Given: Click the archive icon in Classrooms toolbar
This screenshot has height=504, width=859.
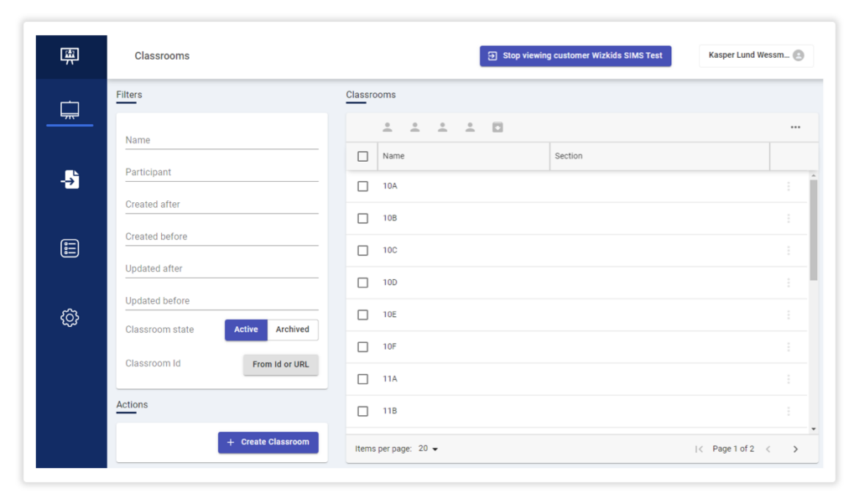Looking at the screenshot, I should coord(497,127).
